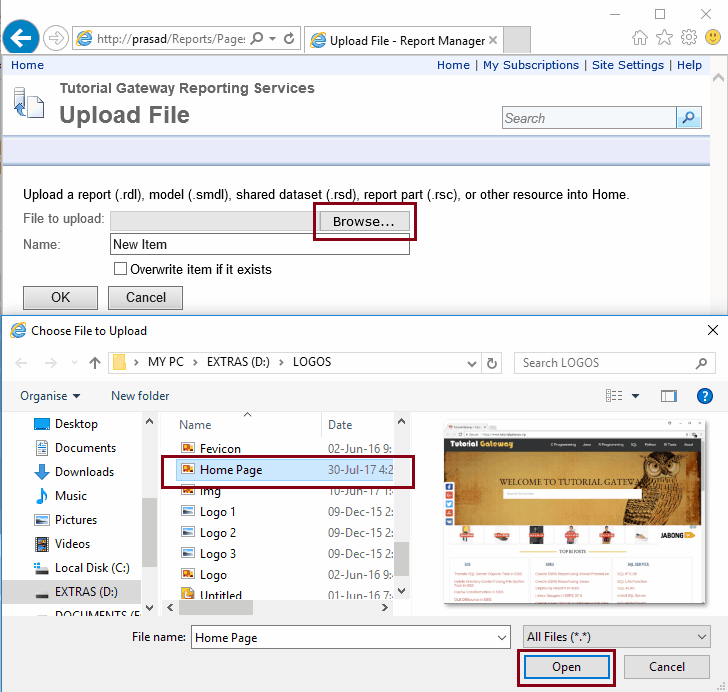Click the Search LOGOS field
This screenshot has width=728, height=692.
[614, 363]
